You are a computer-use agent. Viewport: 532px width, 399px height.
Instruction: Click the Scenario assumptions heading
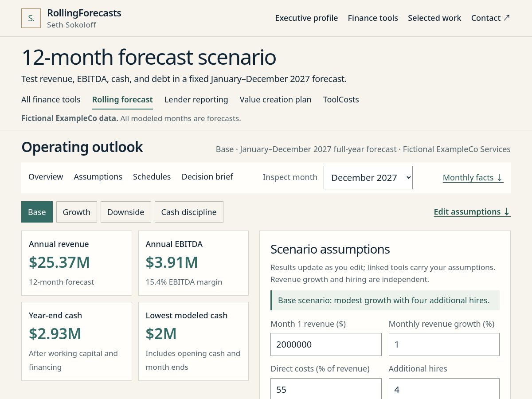(330, 249)
